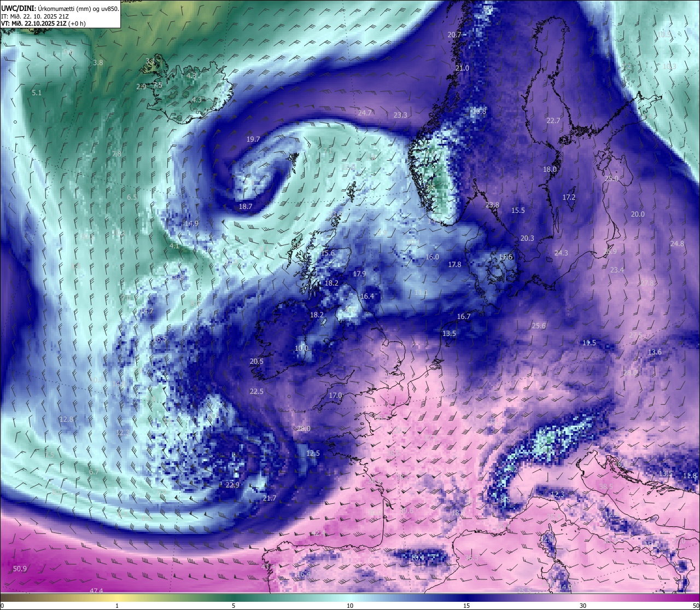Click the map value 20.3
Screen dimensions: 700x610
point(527,239)
